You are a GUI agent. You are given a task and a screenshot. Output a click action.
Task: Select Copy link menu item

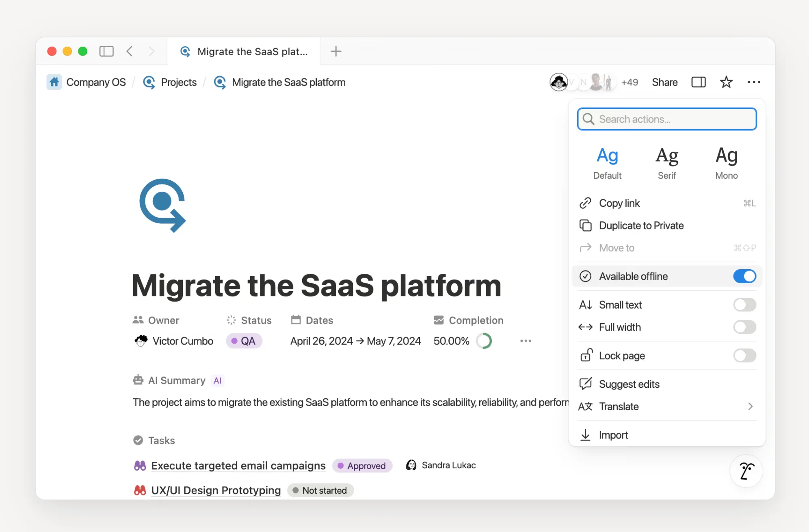(x=619, y=203)
